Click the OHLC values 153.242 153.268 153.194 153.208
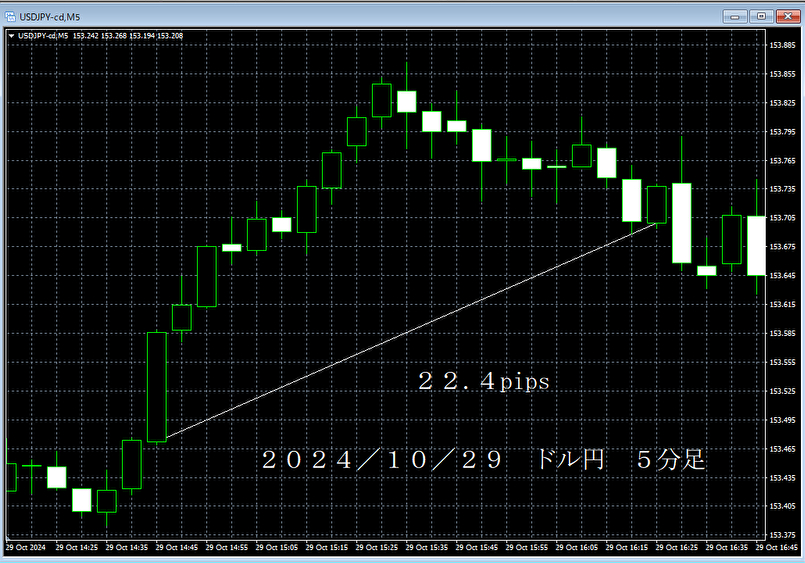 pyautogui.click(x=128, y=36)
